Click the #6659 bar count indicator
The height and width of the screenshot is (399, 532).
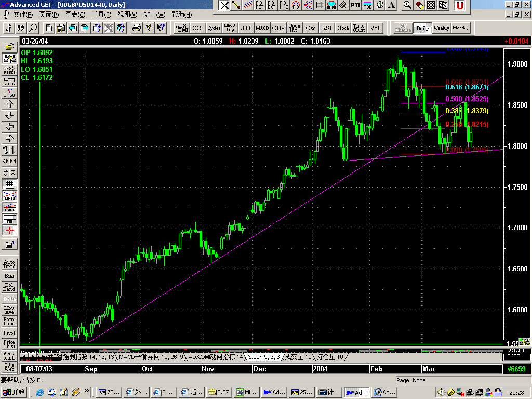tap(516, 369)
